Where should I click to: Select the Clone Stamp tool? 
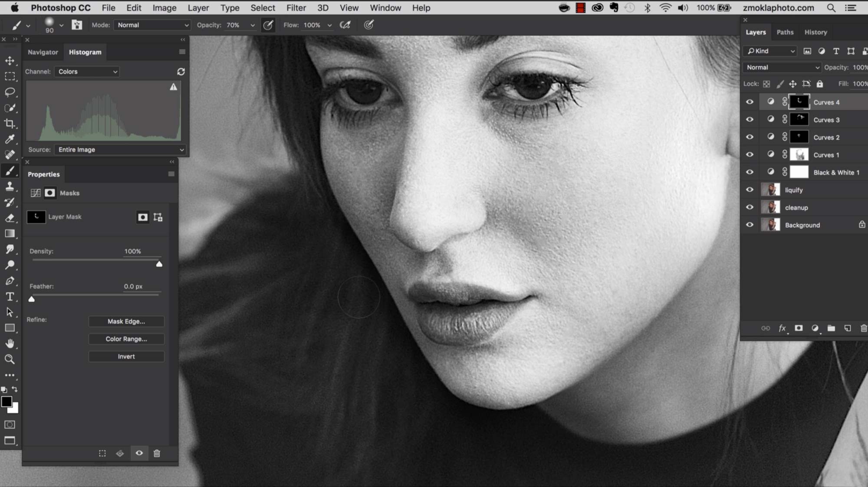point(10,186)
